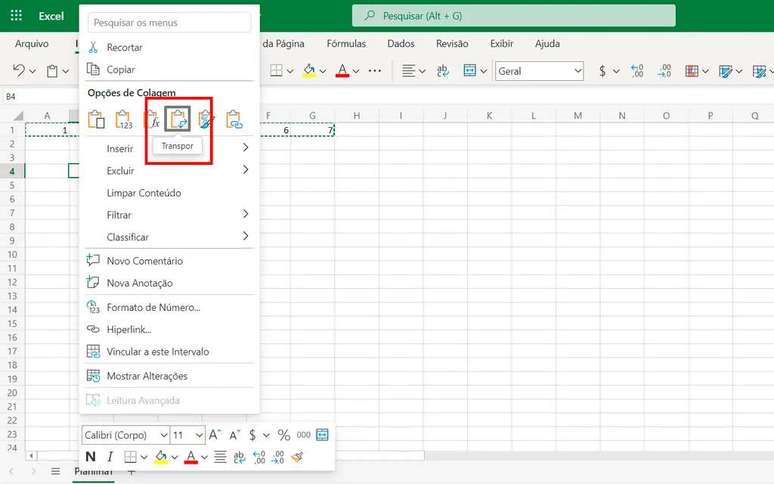Select Limpar Conteúdo from context menu
The height and width of the screenshot is (484, 774).
pyautogui.click(x=143, y=193)
